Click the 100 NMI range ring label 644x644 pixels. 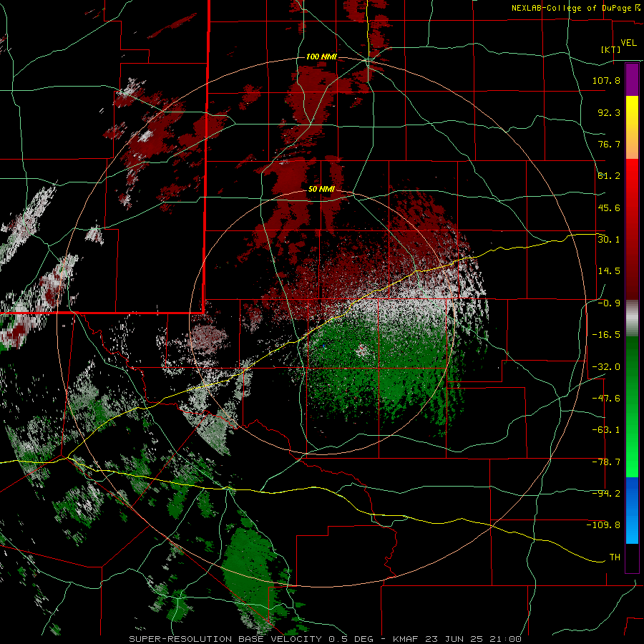(x=321, y=57)
